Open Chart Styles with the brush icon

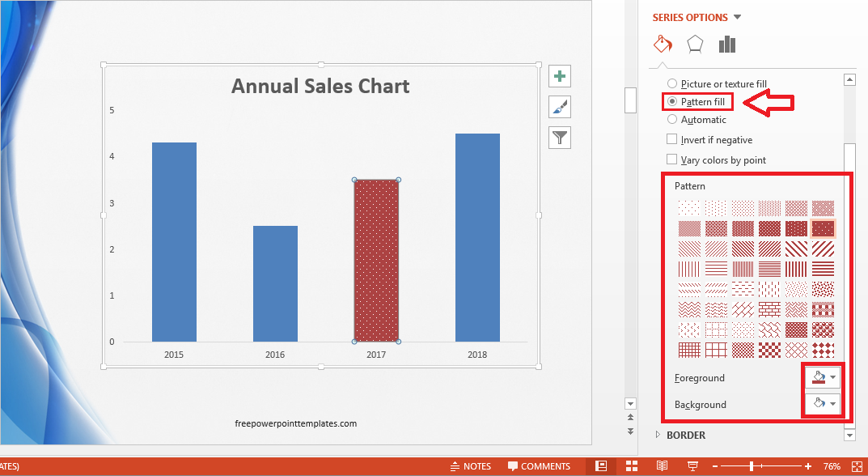click(559, 106)
